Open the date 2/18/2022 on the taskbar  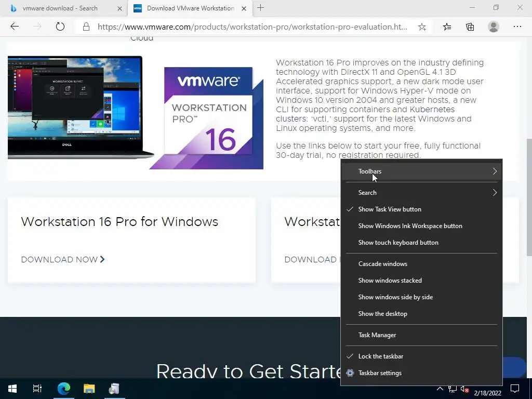click(487, 393)
